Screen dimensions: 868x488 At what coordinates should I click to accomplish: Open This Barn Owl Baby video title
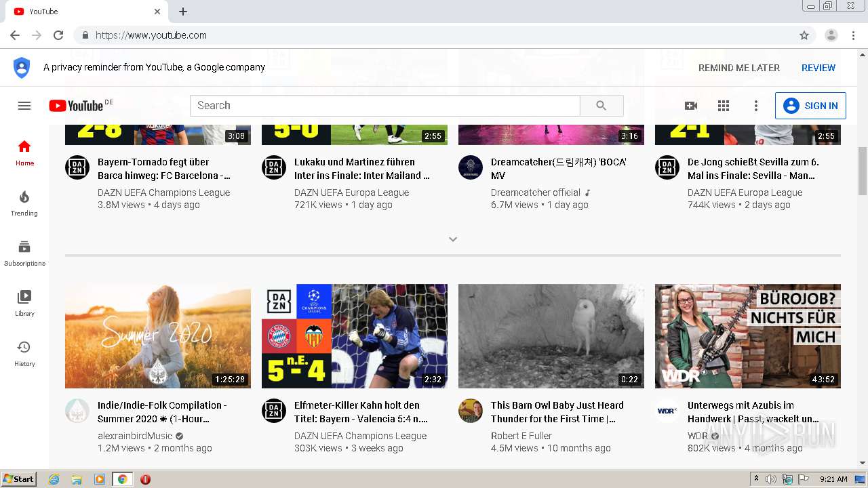[557, 412]
